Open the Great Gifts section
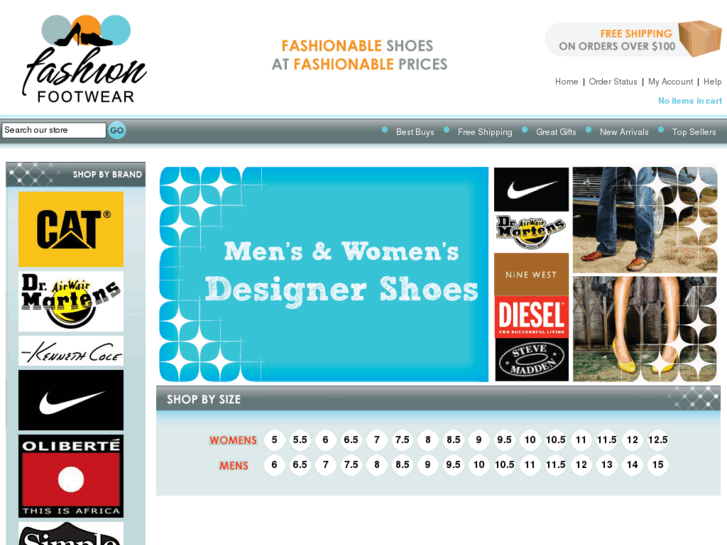The image size is (727, 545). click(556, 132)
